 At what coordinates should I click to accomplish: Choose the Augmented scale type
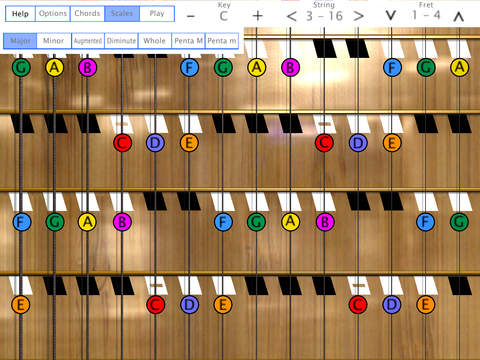[x=88, y=41]
